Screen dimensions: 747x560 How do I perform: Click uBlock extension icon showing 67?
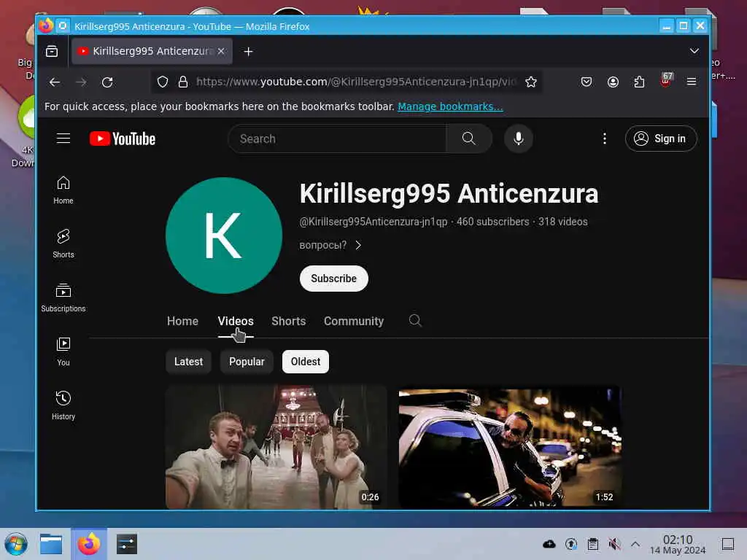coord(666,80)
